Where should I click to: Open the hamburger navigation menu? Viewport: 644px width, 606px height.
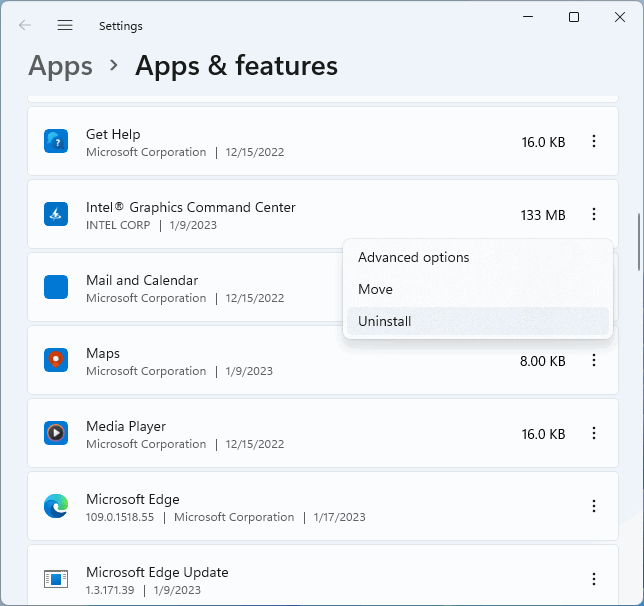click(65, 25)
